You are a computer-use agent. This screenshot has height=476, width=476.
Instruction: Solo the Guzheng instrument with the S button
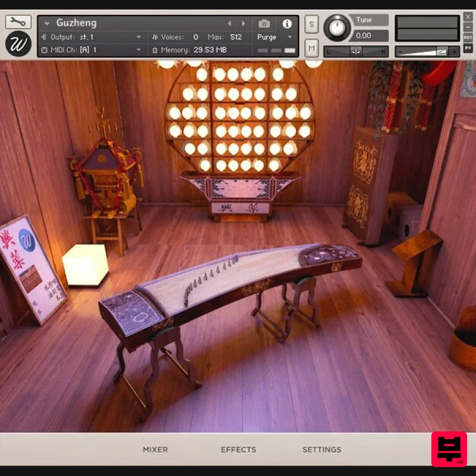click(x=311, y=23)
